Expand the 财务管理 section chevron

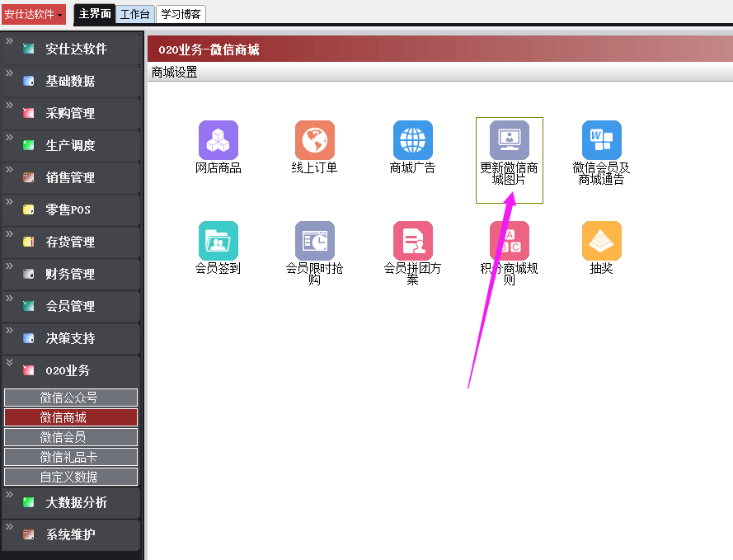9,266
